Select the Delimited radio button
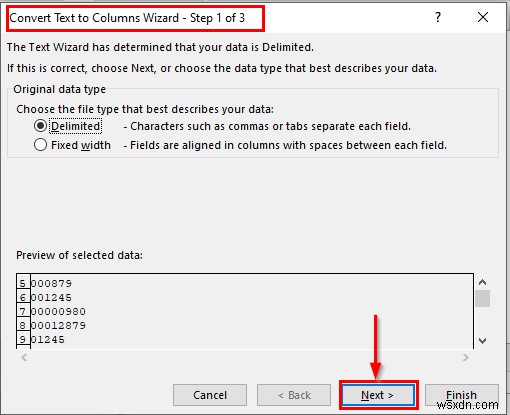510x415 pixels. pos(40,126)
